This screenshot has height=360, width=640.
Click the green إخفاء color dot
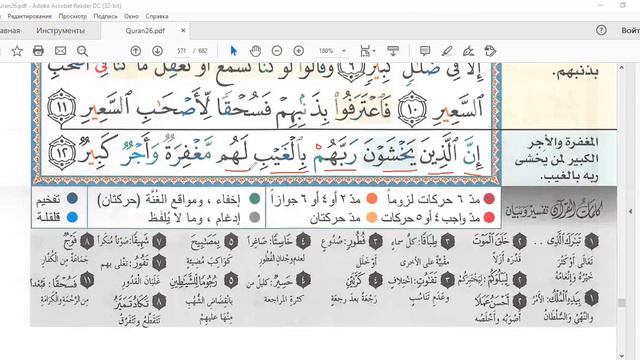coord(255,199)
